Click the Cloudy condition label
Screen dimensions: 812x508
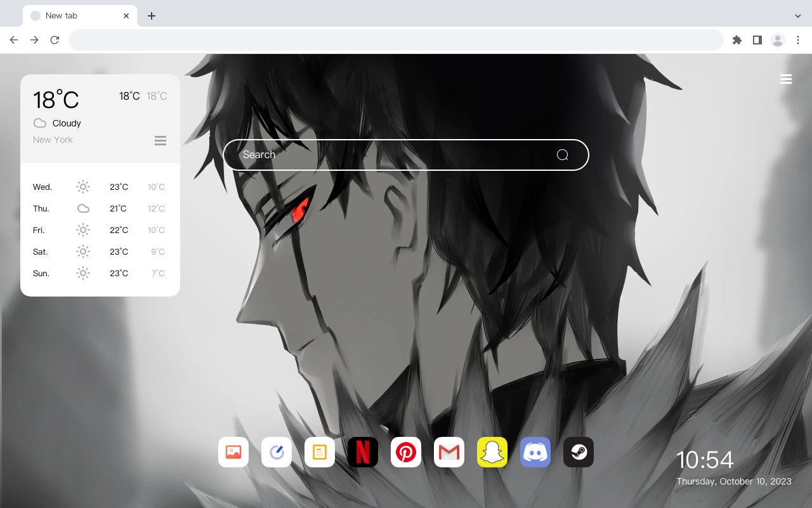tap(67, 123)
